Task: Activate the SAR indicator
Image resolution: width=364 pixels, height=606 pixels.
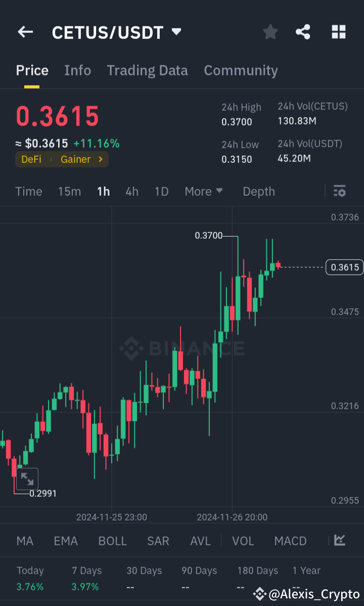Action: (158, 541)
